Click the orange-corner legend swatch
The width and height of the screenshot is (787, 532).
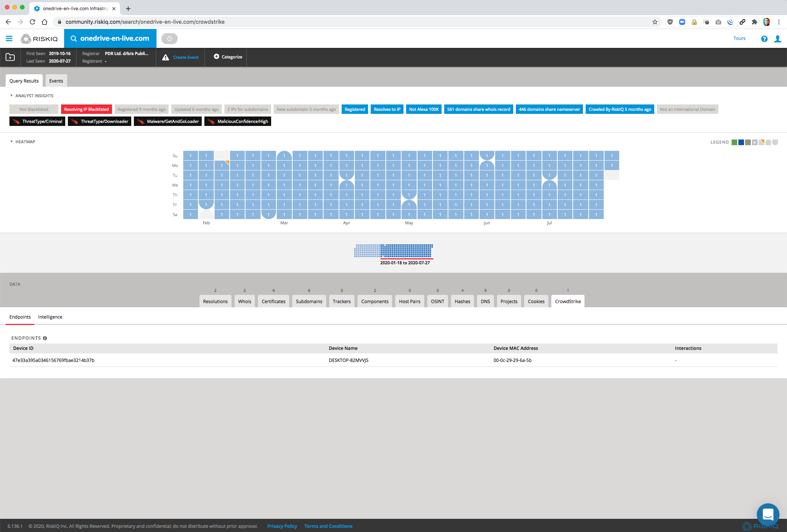coord(761,142)
